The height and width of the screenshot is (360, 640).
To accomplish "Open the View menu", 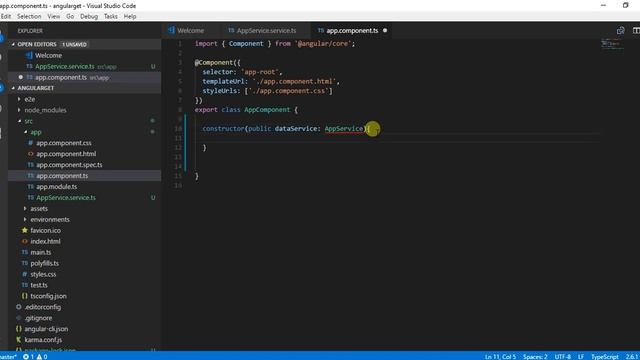I will point(53,16).
